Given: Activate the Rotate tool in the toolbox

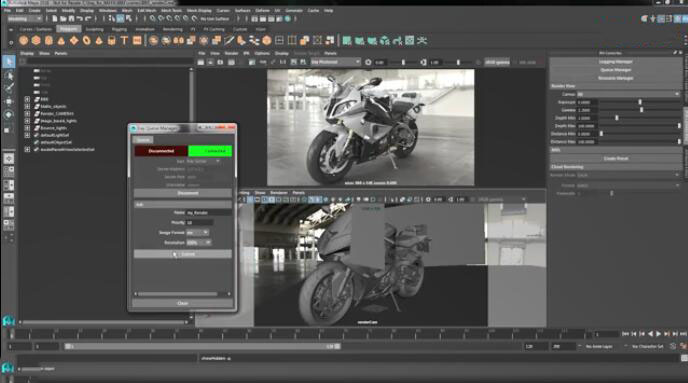Looking at the screenshot, I should (x=8, y=115).
